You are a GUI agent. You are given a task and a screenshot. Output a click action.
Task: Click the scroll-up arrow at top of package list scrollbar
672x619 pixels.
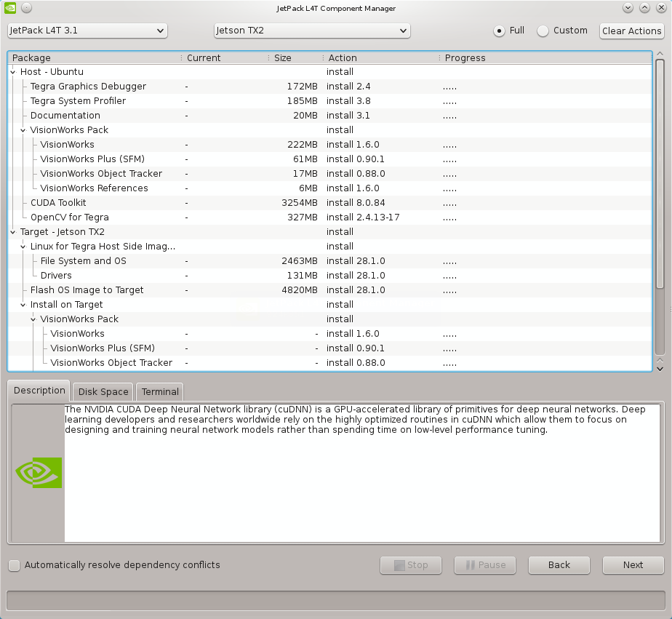pos(660,54)
